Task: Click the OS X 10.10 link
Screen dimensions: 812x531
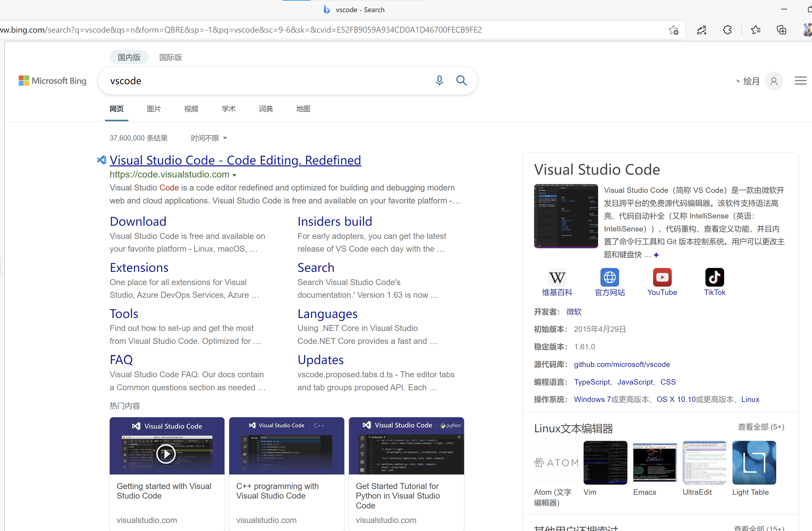Action: point(676,399)
